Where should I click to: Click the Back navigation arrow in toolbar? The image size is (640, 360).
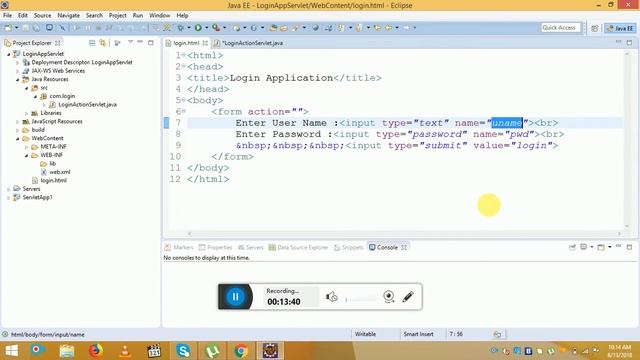point(388,28)
